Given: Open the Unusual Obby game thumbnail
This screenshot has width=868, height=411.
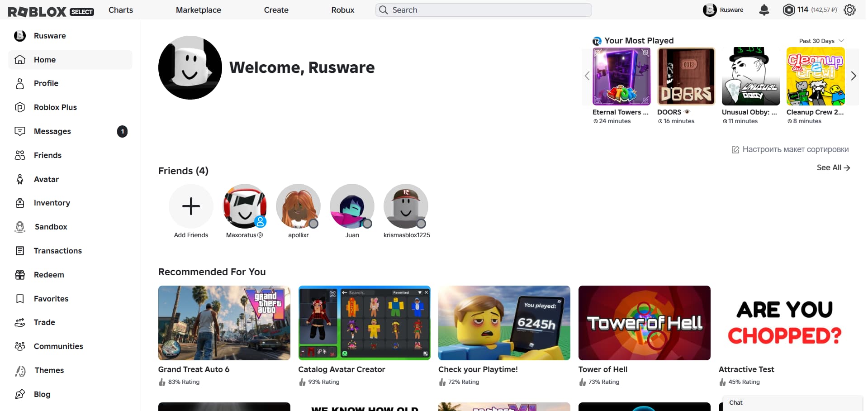Looking at the screenshot, I should pyautogui.click(x=751, y=76).
